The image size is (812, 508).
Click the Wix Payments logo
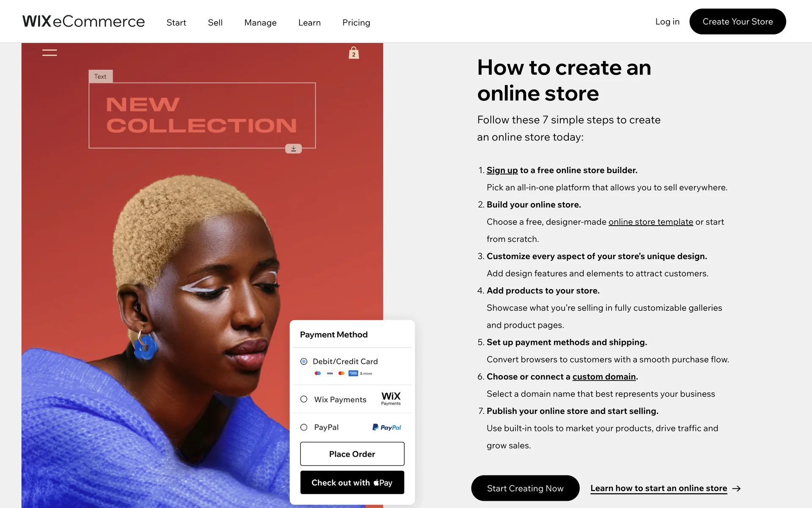tap(391, 398)
